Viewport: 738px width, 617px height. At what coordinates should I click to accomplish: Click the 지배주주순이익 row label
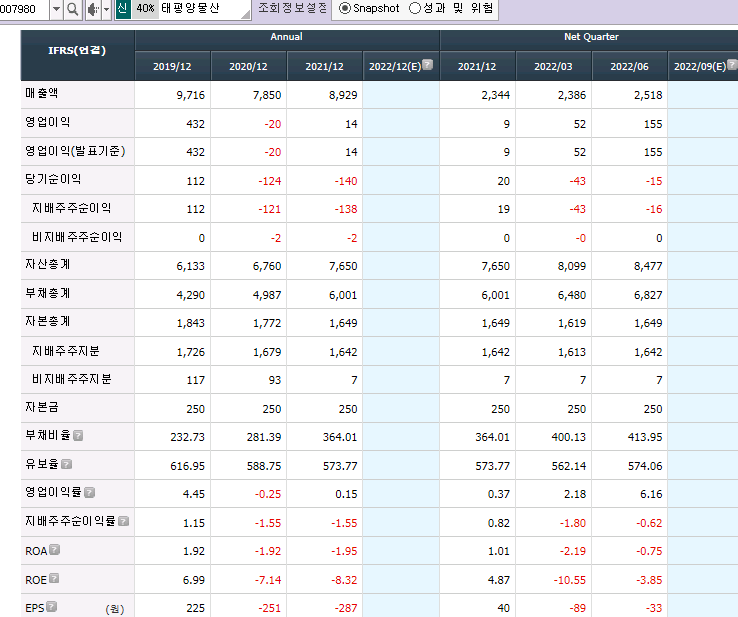click(72, 208)
